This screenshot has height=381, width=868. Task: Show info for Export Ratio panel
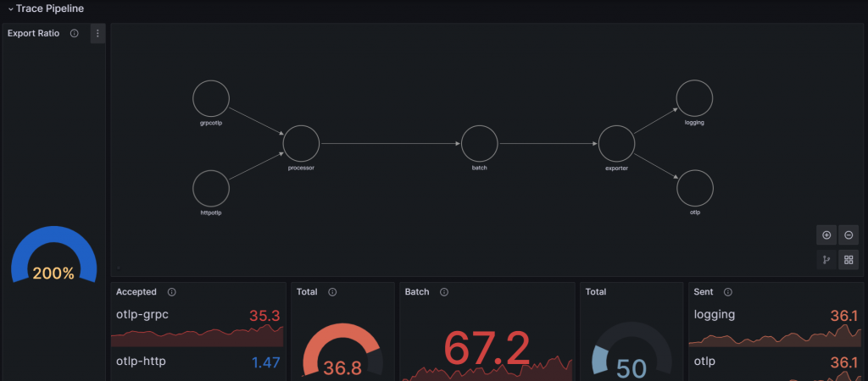click(x=75, y=34)
